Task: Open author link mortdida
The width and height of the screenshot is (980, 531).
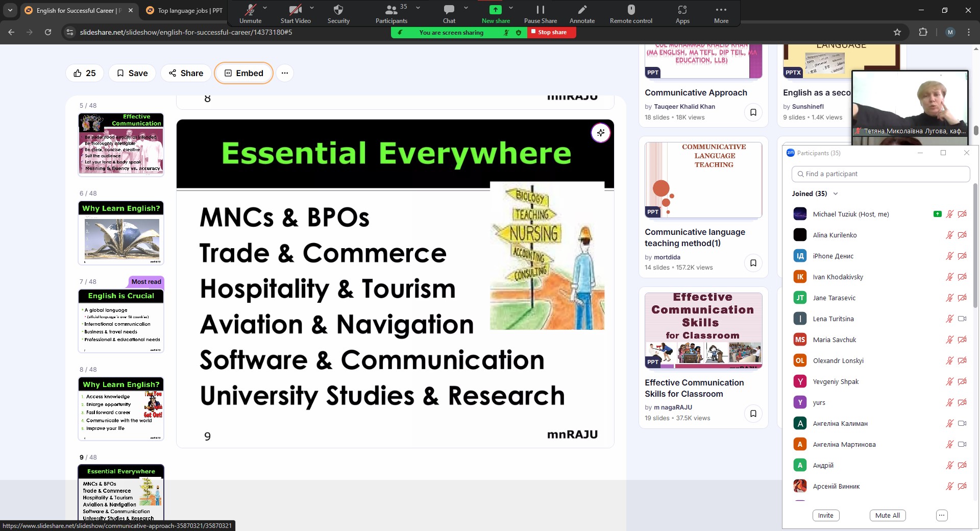Action: pos(667,257)
